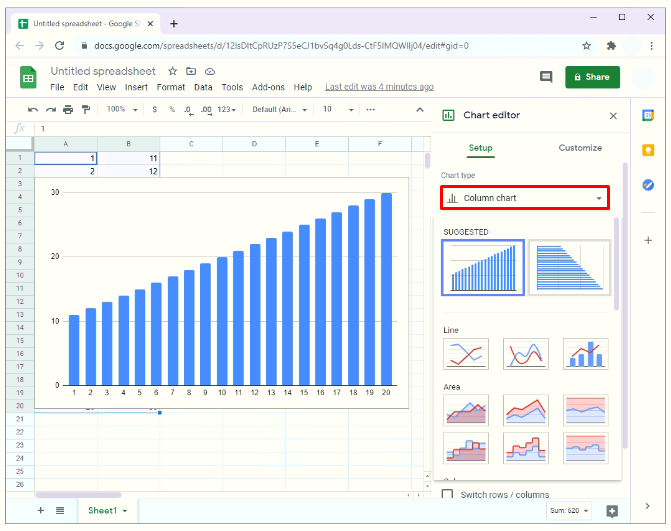671x531 pixels.
Task: Switch to the Customize tab
Action: pyautogui.click(x=580, y=148)
